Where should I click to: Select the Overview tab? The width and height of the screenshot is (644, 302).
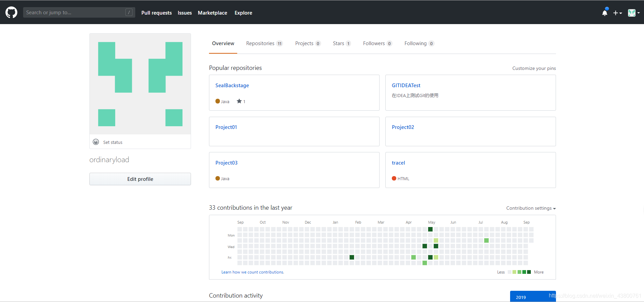coord(223,43)
